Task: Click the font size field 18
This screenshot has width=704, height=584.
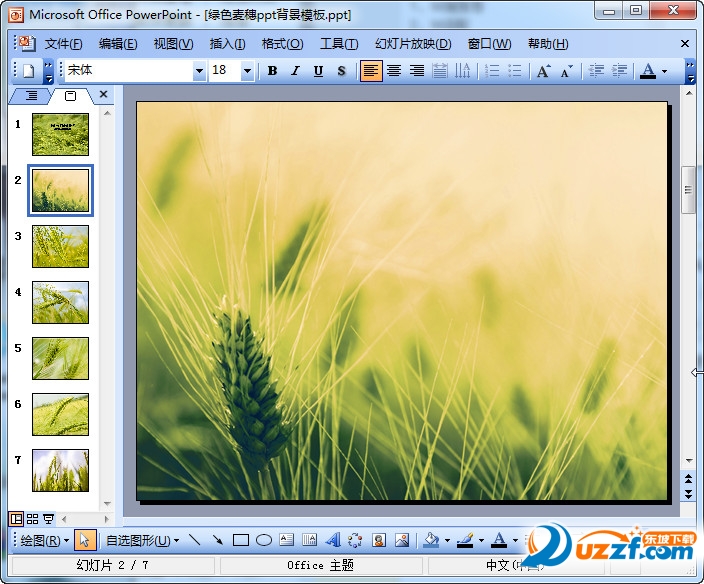Action: [x=225, y=70]
